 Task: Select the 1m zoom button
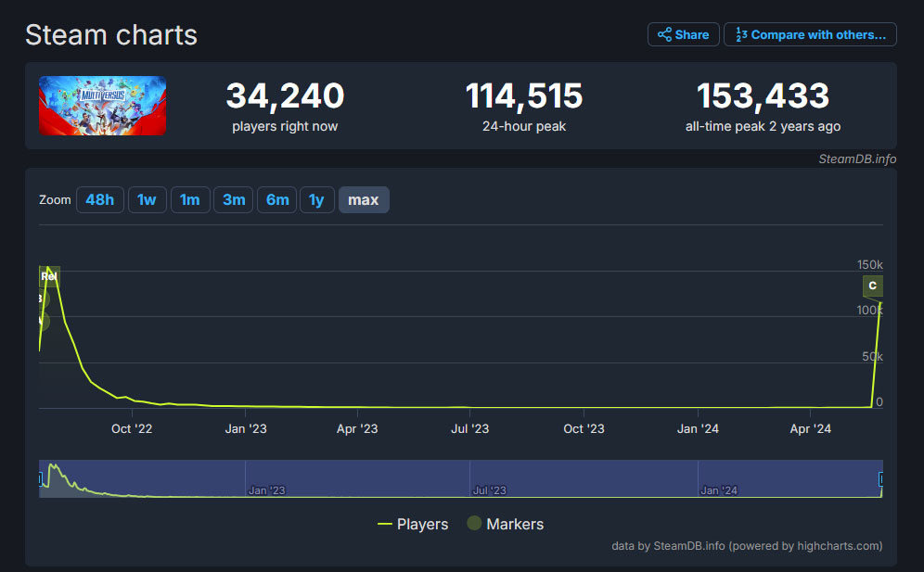pyautogui.click(x=189, y=199)
